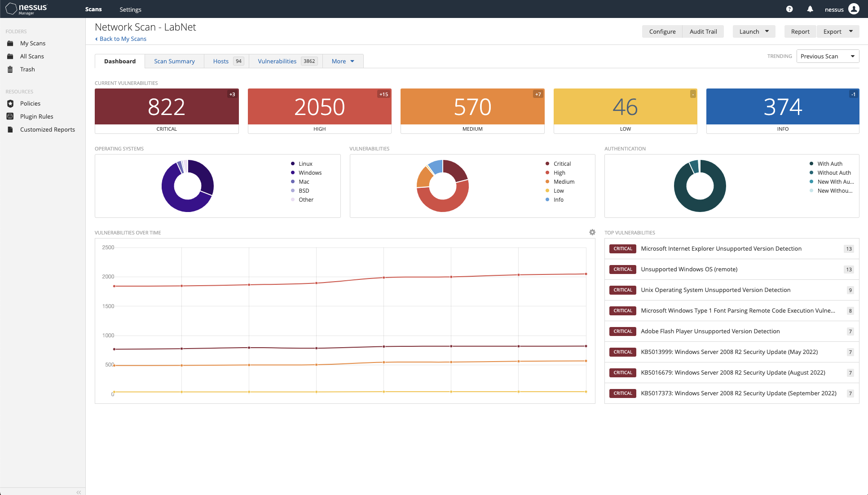The height and width of the screenshot is (495, 868).
Task: Click the My Scans folder icon
Action: (10, 43)
